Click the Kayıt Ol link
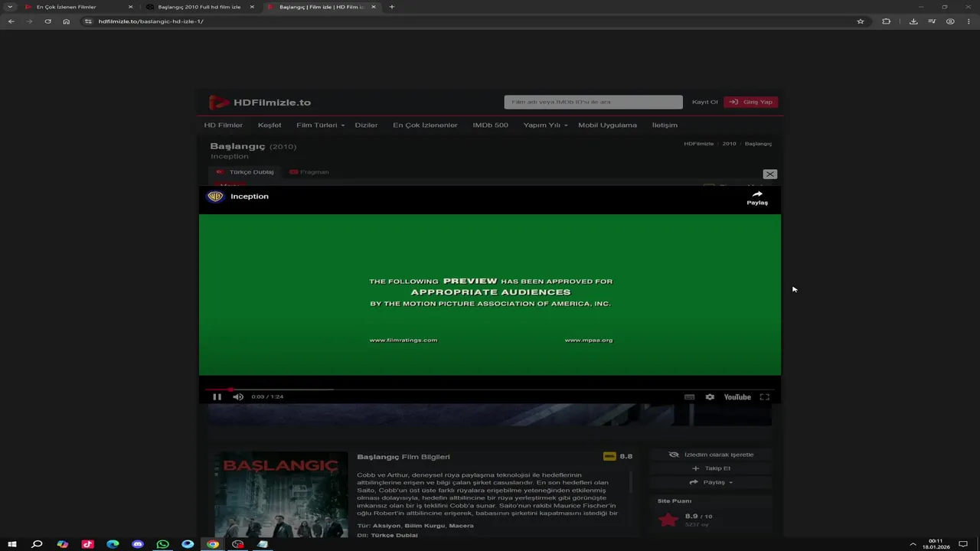Screen dimensions: 980x551 [x=705, y=102]
